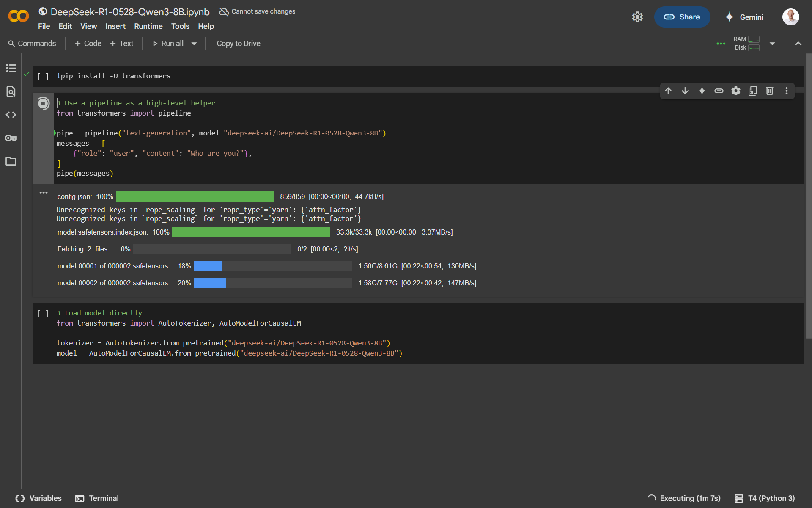
Task: Open the Commands palette
Action: pos(32,44)
